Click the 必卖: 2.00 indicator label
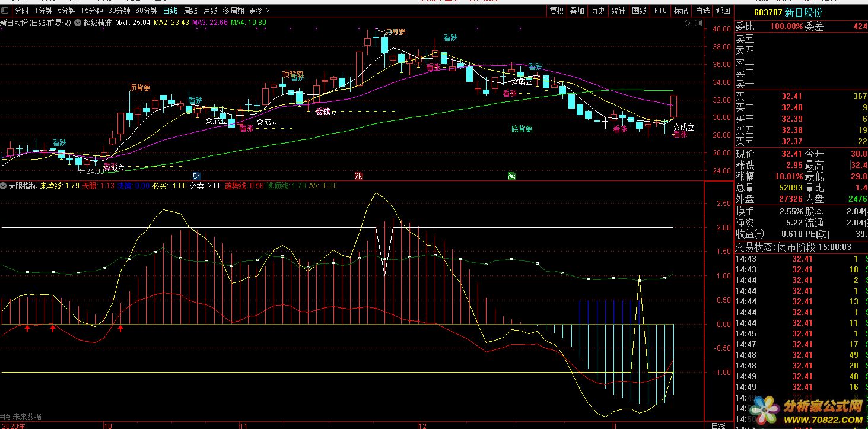The image size is (868, 429). point(206,186)
